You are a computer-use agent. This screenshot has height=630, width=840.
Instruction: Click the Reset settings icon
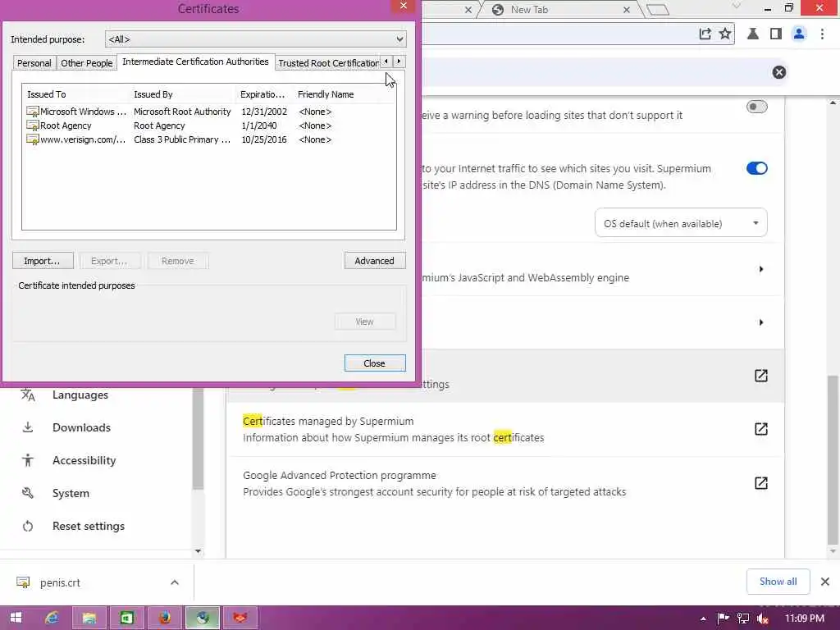tap(28, 526)
